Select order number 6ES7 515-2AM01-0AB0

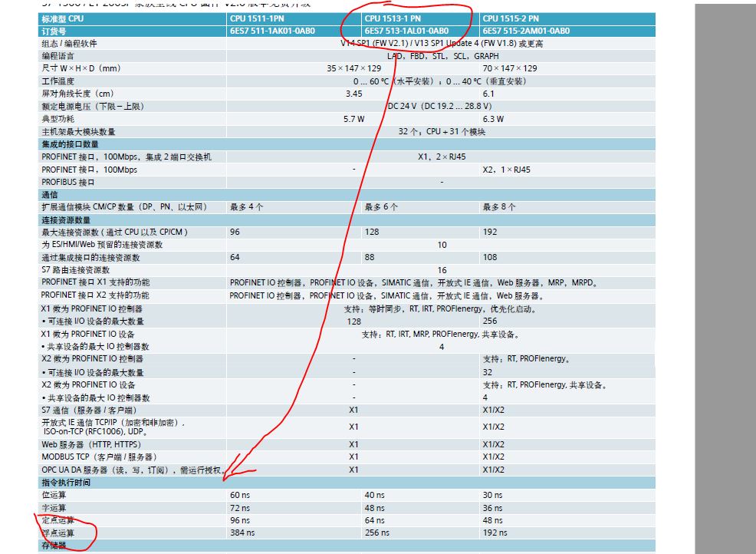tap(526, 31)
